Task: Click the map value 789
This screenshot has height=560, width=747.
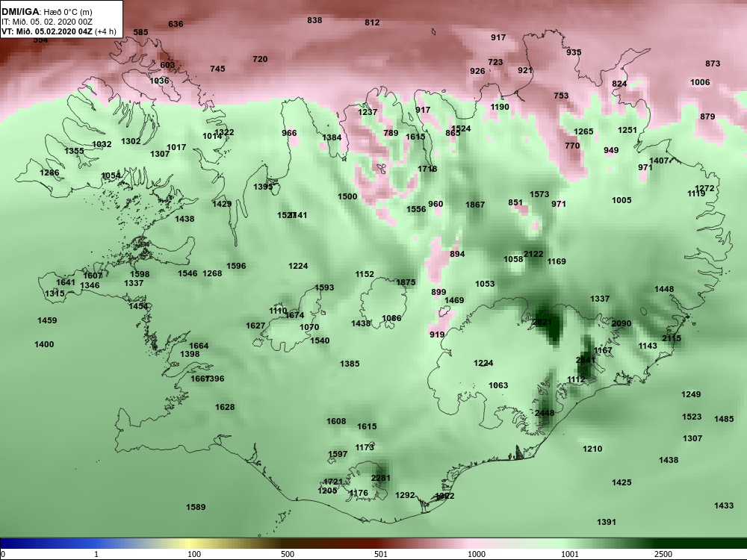Action: pos(391,133)
